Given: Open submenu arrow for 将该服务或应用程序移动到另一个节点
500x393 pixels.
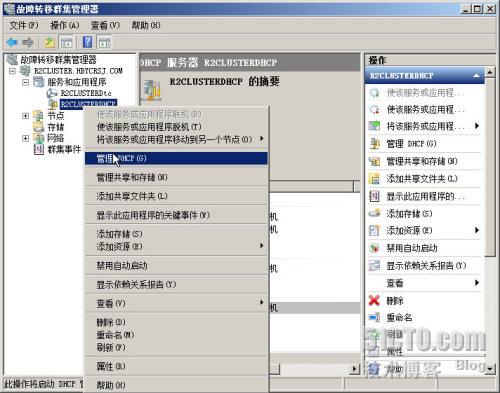Looking at the screenshot, I should pos(262,138).
